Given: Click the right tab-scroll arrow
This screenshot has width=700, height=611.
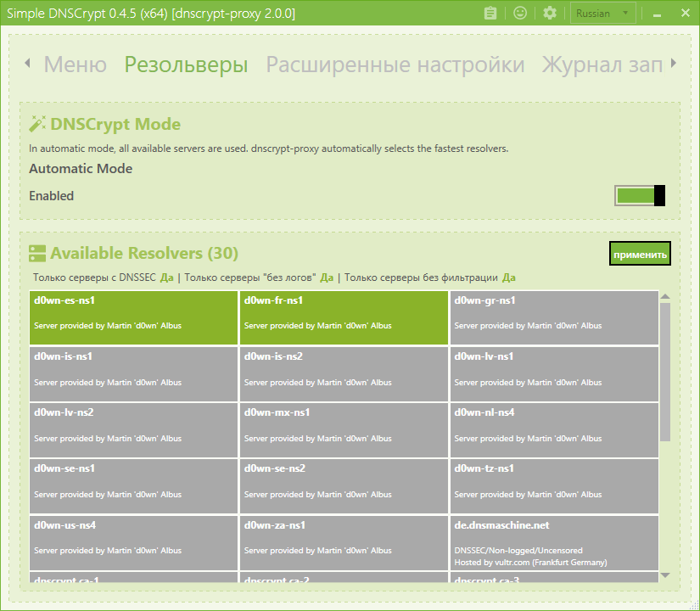Looking at the screenshot, I should pyautogui.click(x=674, y=63).
